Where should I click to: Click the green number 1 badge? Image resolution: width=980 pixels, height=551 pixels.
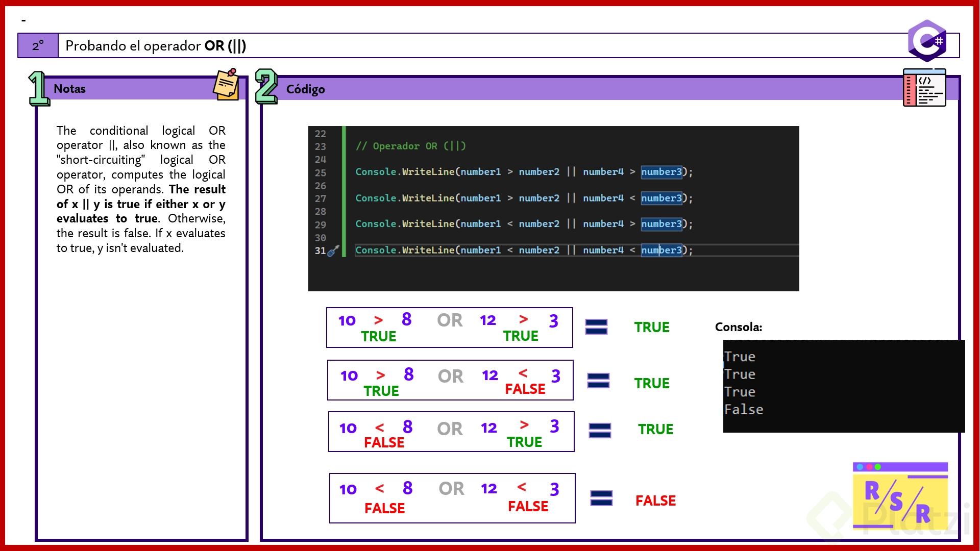pos(38,89)
